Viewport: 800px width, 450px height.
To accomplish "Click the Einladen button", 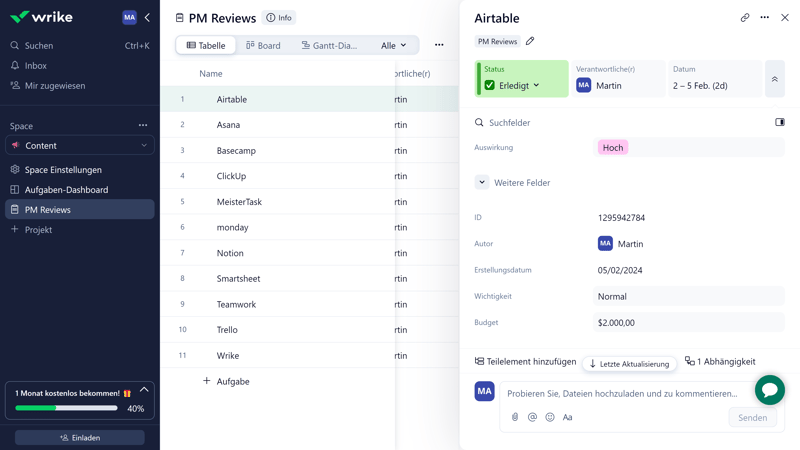I will (80, 438).
